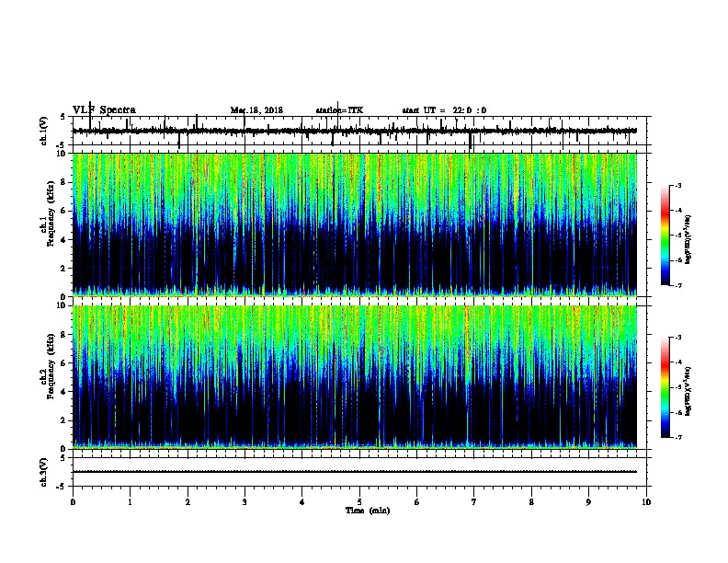Screen dimensions: 728x563
Task: Click the ch.1 spectrogram color bar
Action: tap(665, 236)
